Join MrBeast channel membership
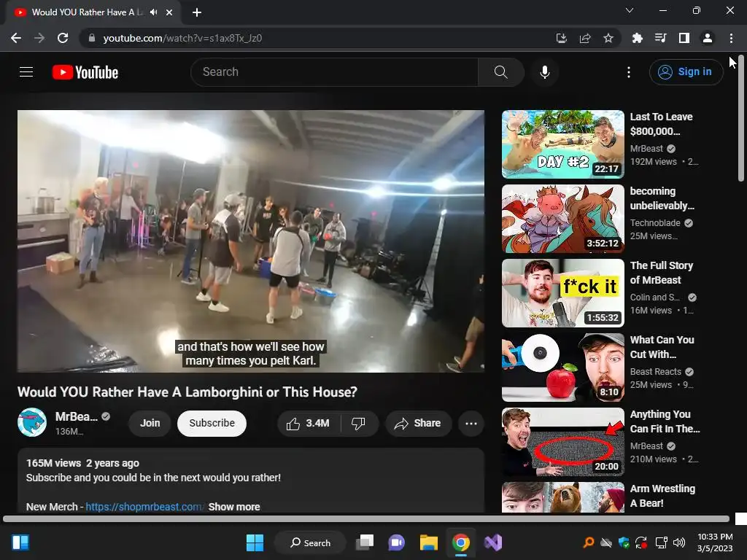Image resolution: width=747 pixels, height=560 pixels. 150,424
